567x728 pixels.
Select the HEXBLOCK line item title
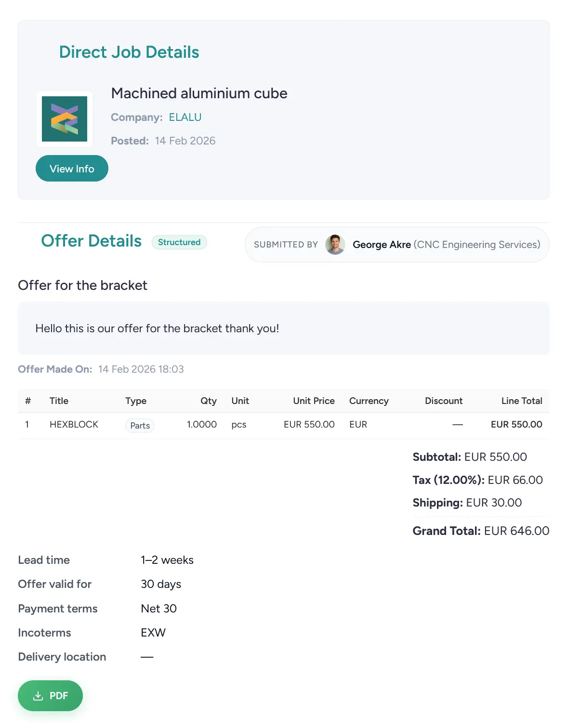tap(74, 425)
